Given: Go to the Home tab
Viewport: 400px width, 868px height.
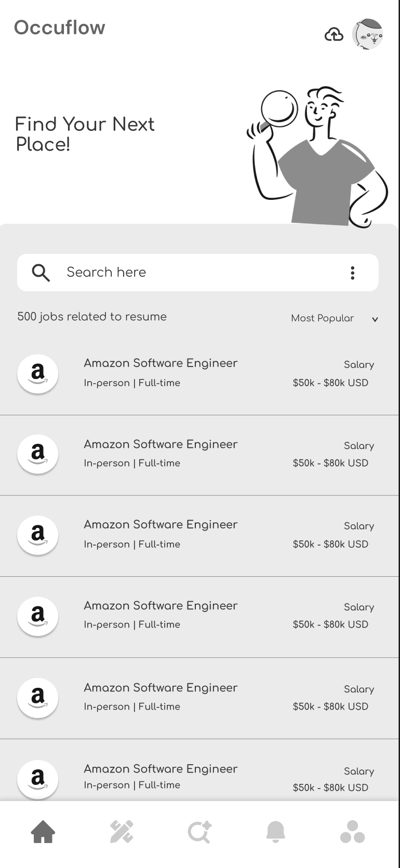Looking at the screenshot, I should [43, 832].
